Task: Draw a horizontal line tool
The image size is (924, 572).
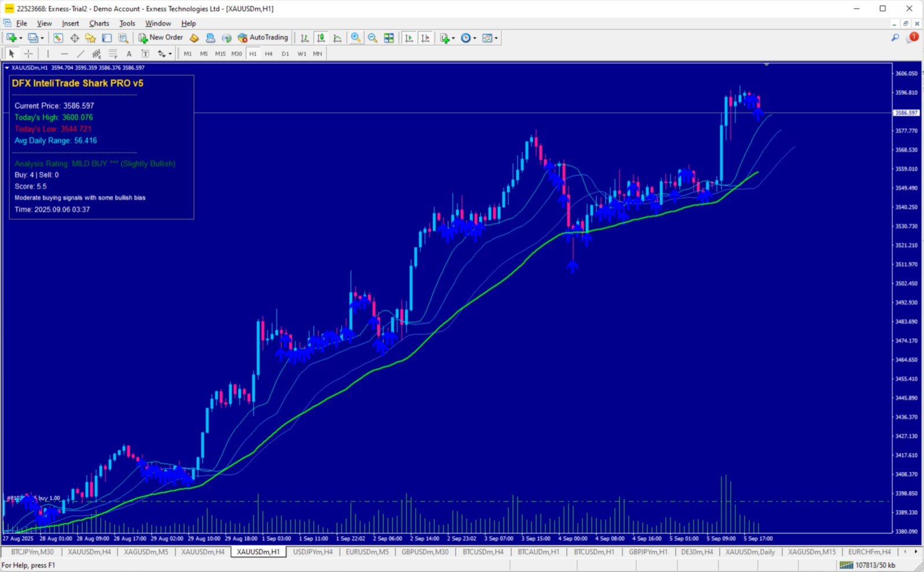Action: point(64,54)
